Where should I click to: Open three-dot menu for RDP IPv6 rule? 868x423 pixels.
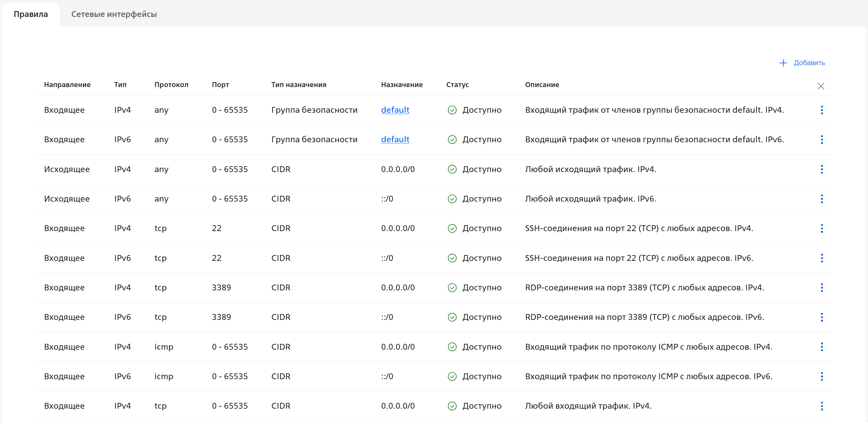click(822, 317)
